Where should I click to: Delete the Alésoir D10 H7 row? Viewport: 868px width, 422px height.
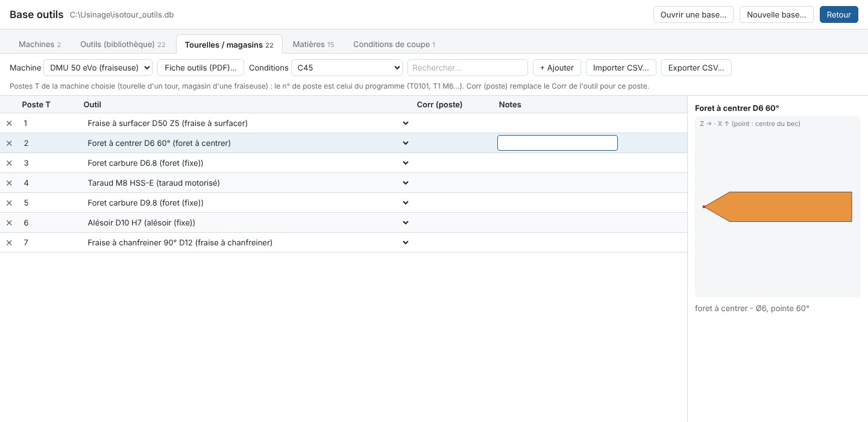[x=9, y=222]
